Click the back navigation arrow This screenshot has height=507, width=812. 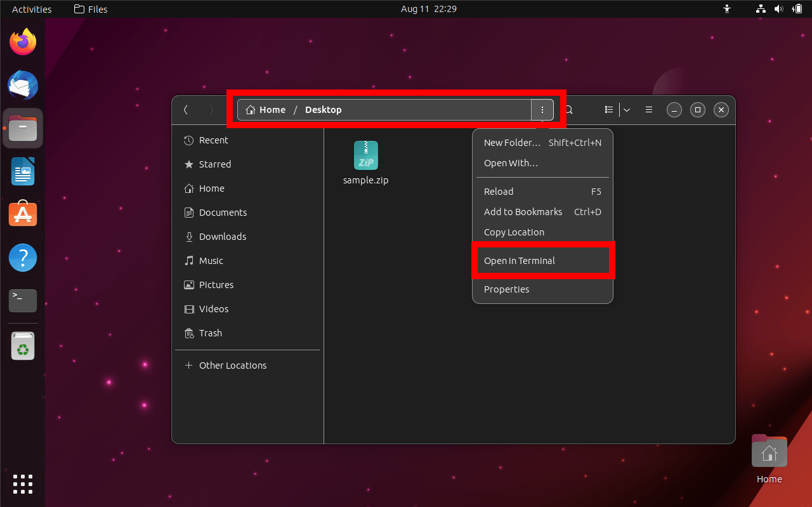[x=185, y=109]
